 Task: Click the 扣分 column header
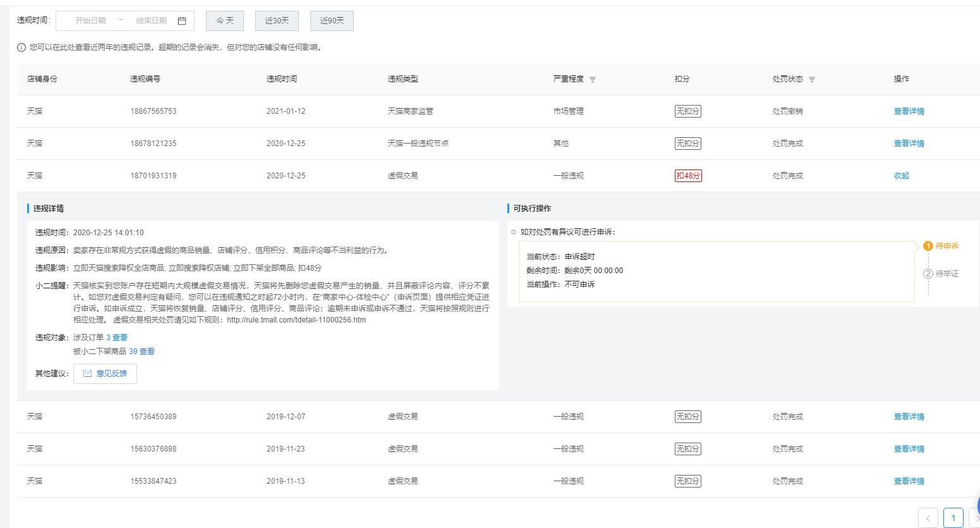point(682,79)
